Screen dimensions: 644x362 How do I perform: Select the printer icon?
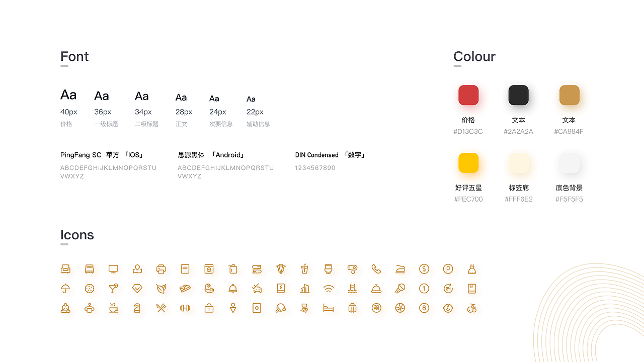[161, 269]
